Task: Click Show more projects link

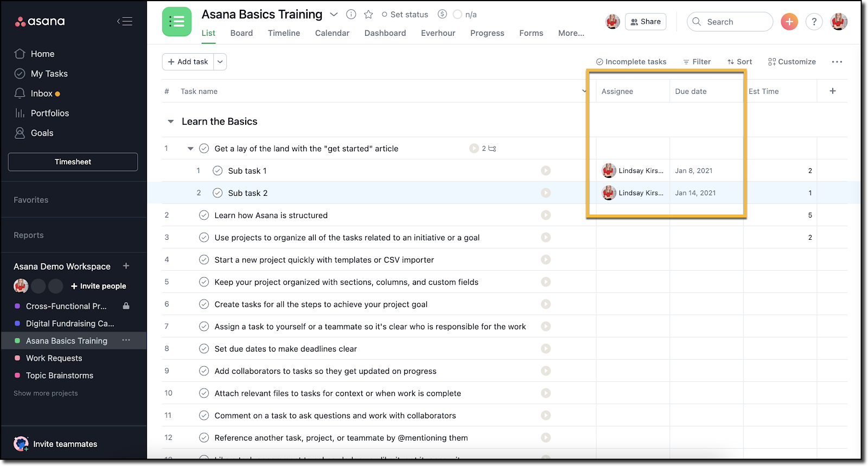Action: (46, 393)
